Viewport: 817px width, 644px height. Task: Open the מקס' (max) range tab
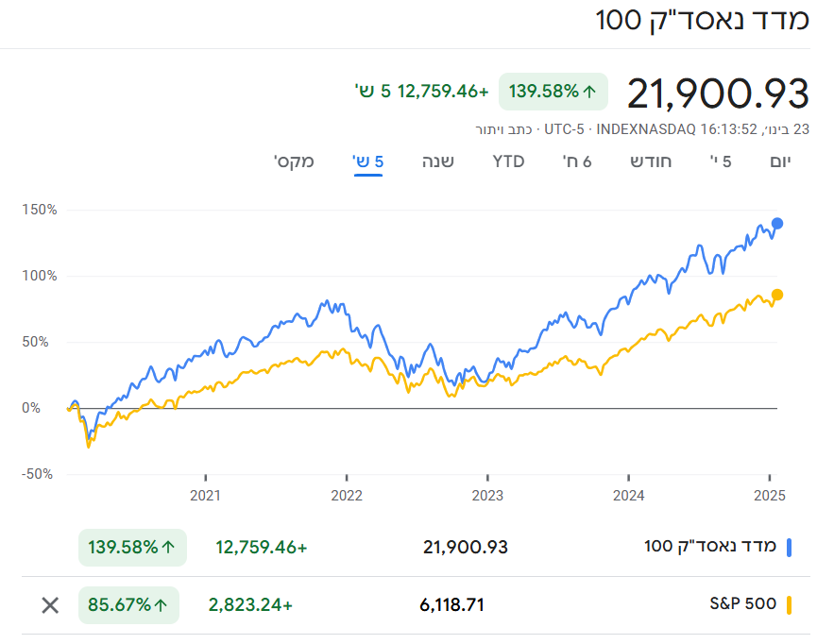tap(295, 161)
